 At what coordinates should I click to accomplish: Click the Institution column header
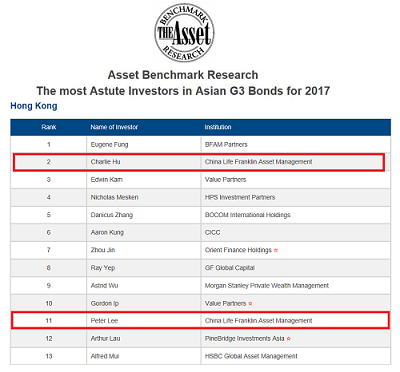tap(218, 127)
